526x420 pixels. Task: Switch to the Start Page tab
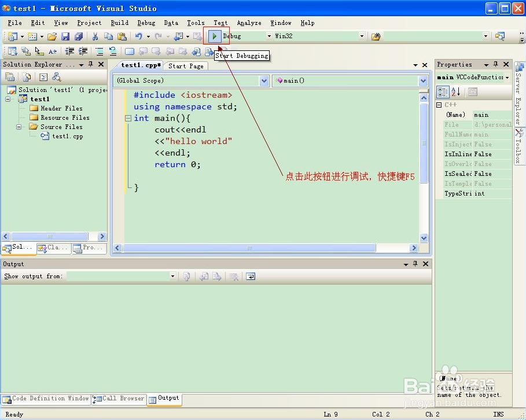[186, 66]
